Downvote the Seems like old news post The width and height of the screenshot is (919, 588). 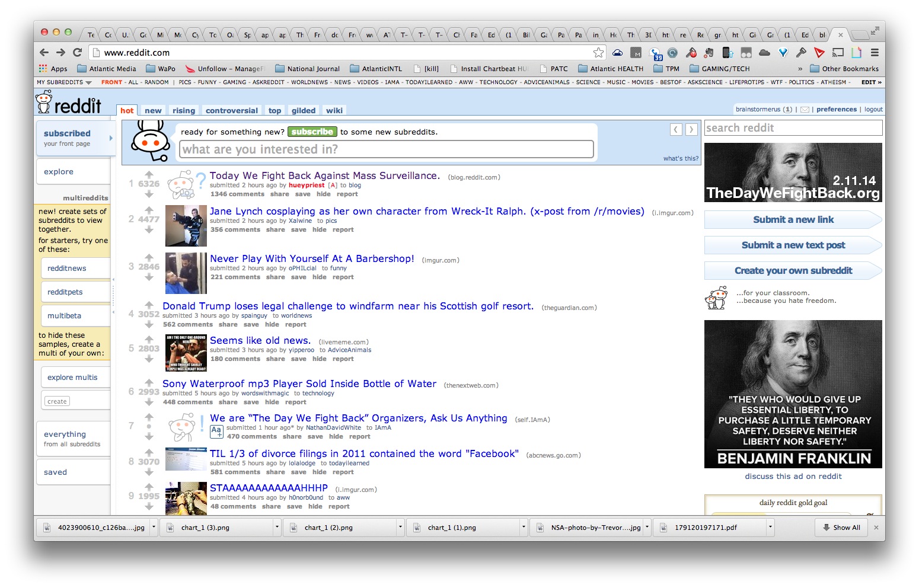click(149, 359)
